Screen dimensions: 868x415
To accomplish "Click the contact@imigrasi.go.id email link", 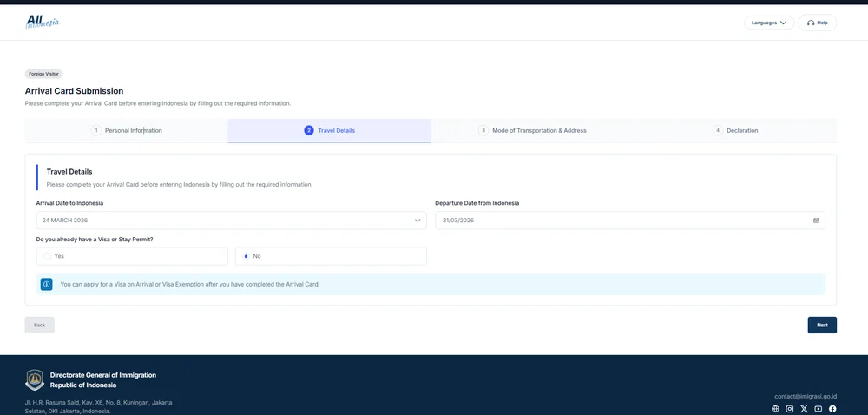I will point(805,395).
